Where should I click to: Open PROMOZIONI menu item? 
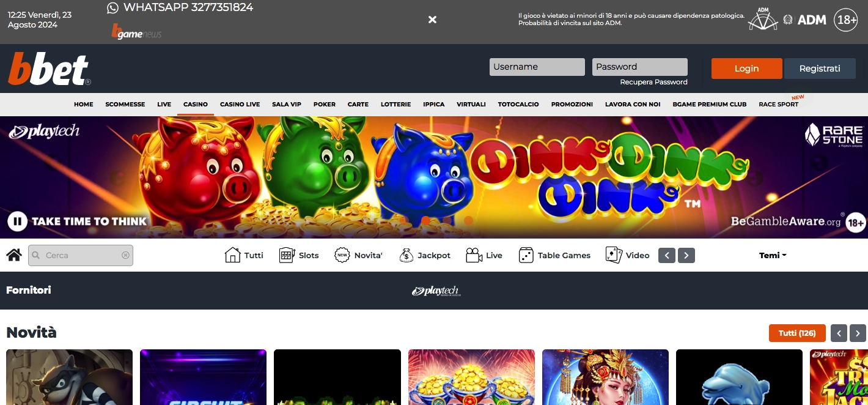(572, 105)
